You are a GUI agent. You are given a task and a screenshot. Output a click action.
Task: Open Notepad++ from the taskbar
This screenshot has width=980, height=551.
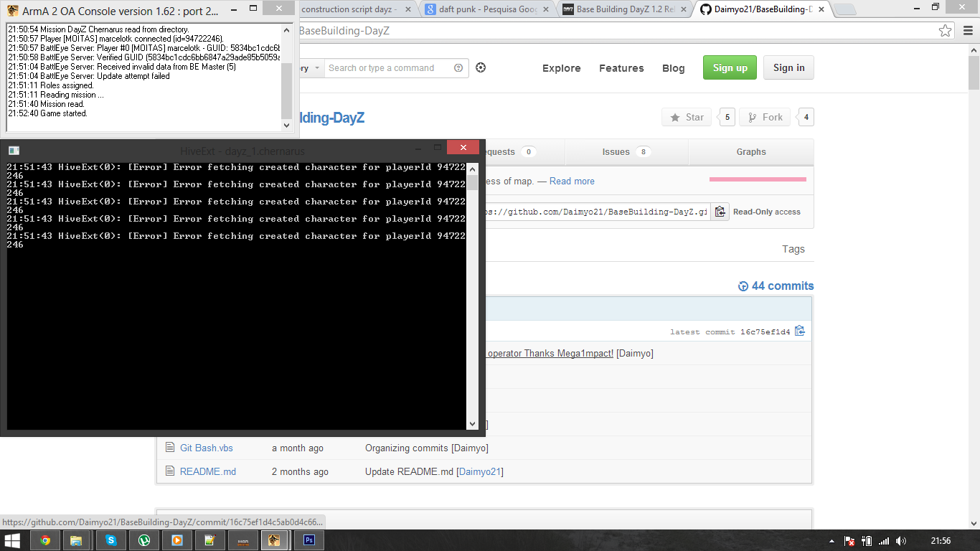pos(209,540)
